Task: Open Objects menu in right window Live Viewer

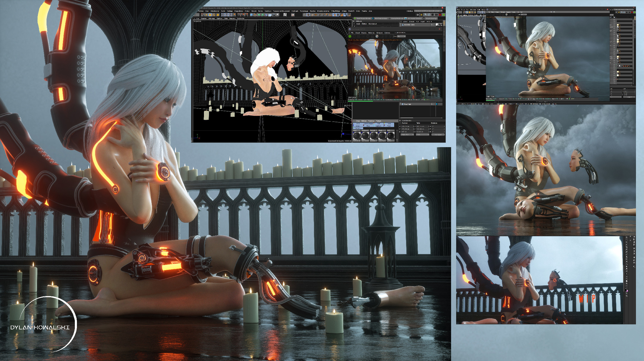Action: pos(497,12)
